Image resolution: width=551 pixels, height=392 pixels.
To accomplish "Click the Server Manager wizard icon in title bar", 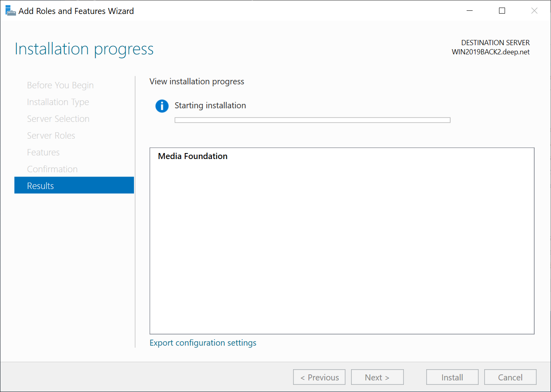I will (x=10, y=11).
